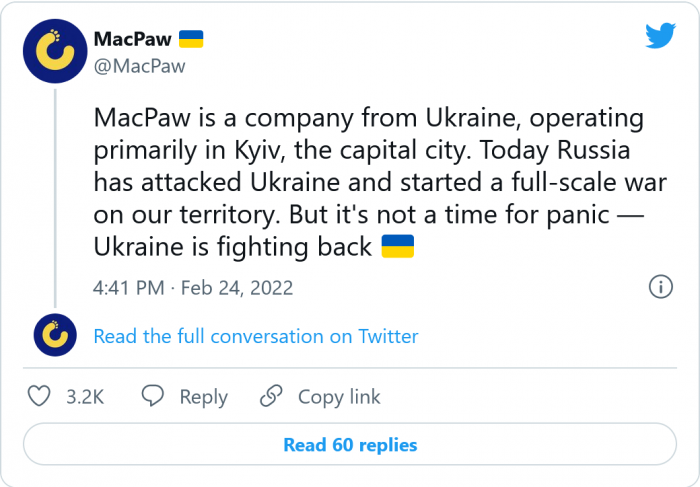The image size is (700, 487).
Task: Click the 3.2K likes count
Action: [x=84, y=397]
